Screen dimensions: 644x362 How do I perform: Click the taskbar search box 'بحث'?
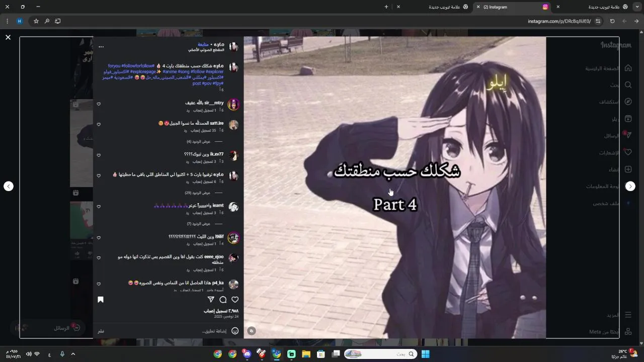click(381, 354)
